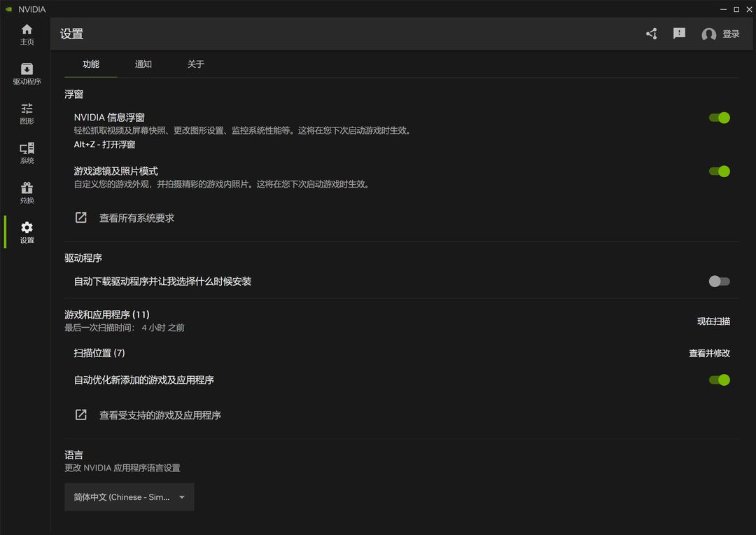
Task: Select the 设置 gear icon in sidebar
Action: click(27, 227)
